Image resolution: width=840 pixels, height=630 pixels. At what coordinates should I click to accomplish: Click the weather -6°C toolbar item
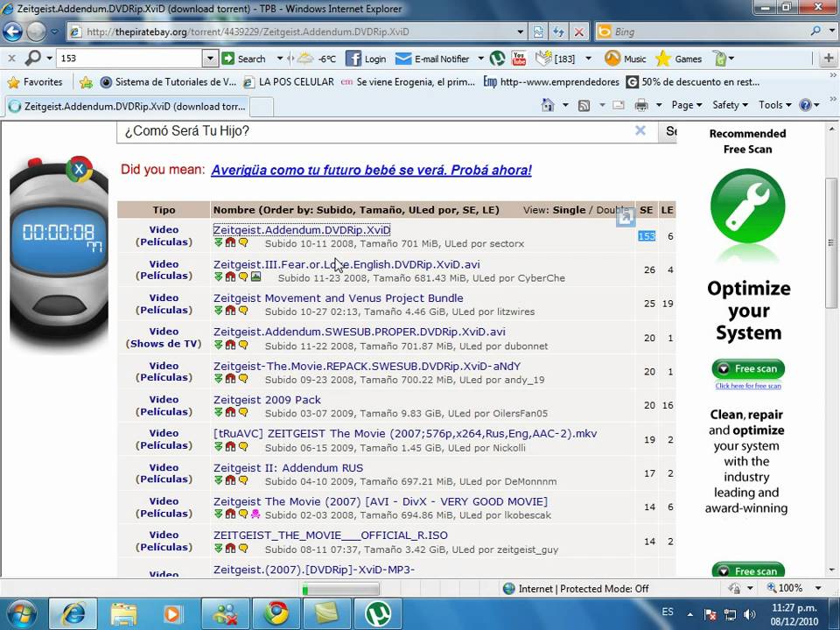click(316, 59)
